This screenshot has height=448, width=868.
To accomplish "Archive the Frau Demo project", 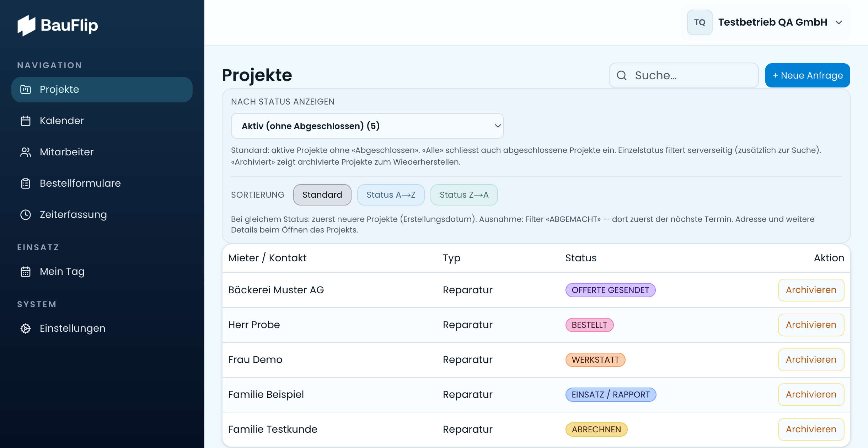I will point(811,360).
